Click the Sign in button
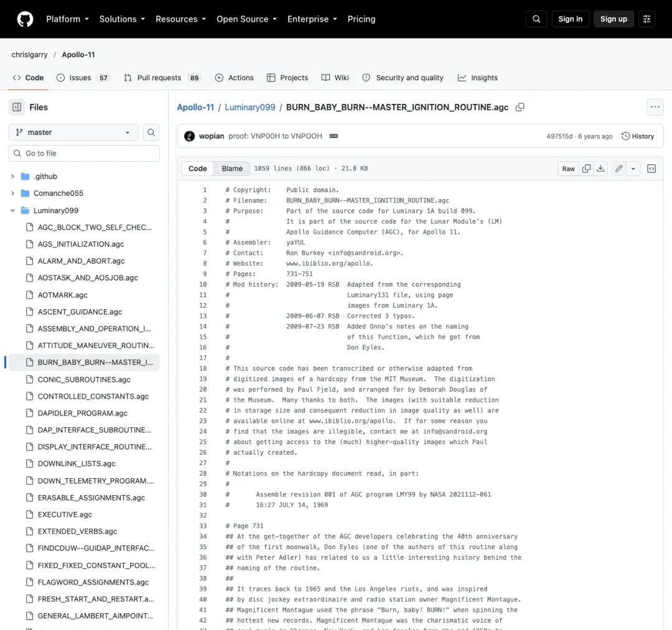 pos(570,19)
